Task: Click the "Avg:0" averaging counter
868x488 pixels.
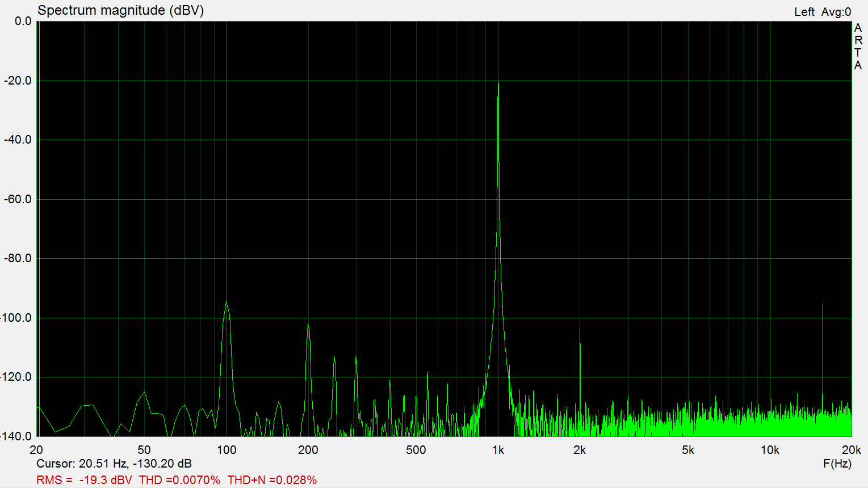Action: pyautogui.click(x=836, y=12)
